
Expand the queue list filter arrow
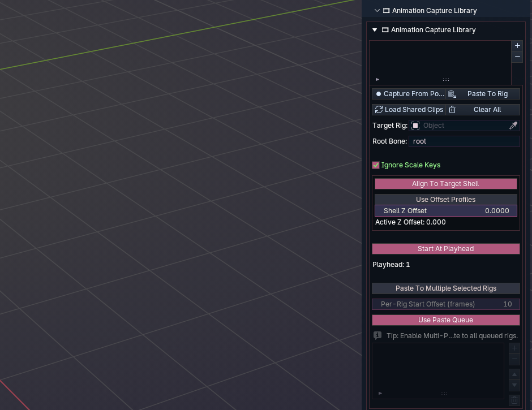[380, 393]
